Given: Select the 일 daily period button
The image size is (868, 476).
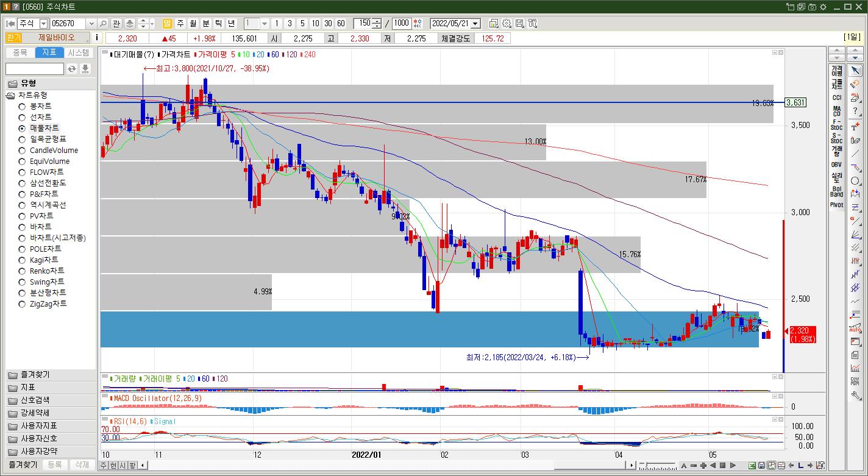Looking at the screenshot, I should (167, 23).
